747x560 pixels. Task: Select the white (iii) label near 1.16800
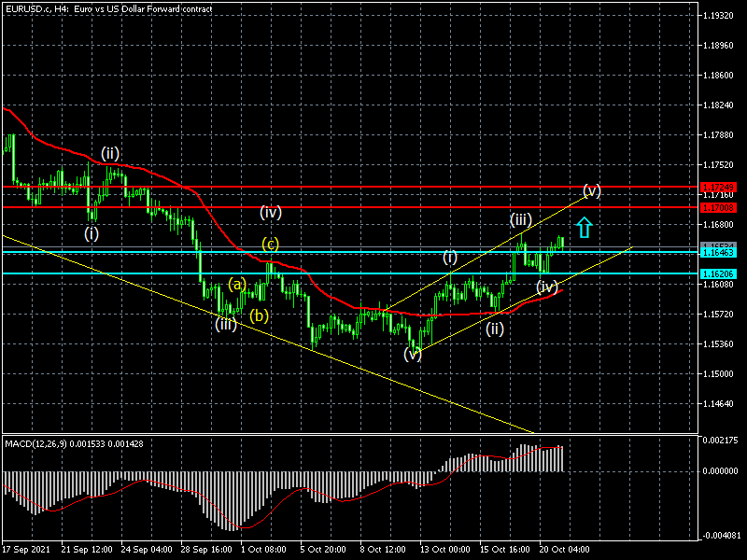(521, 219)
